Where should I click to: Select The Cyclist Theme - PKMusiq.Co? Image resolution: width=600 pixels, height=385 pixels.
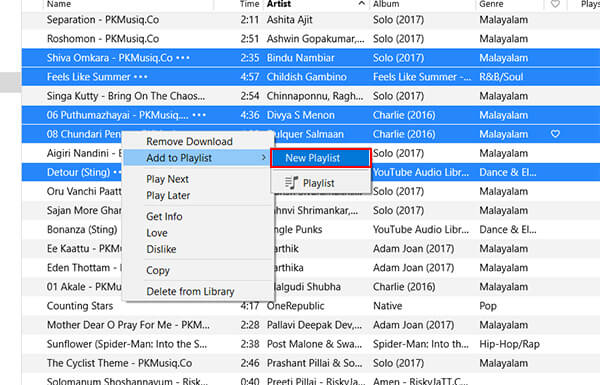pyautogui.click(x=119, y=363)
